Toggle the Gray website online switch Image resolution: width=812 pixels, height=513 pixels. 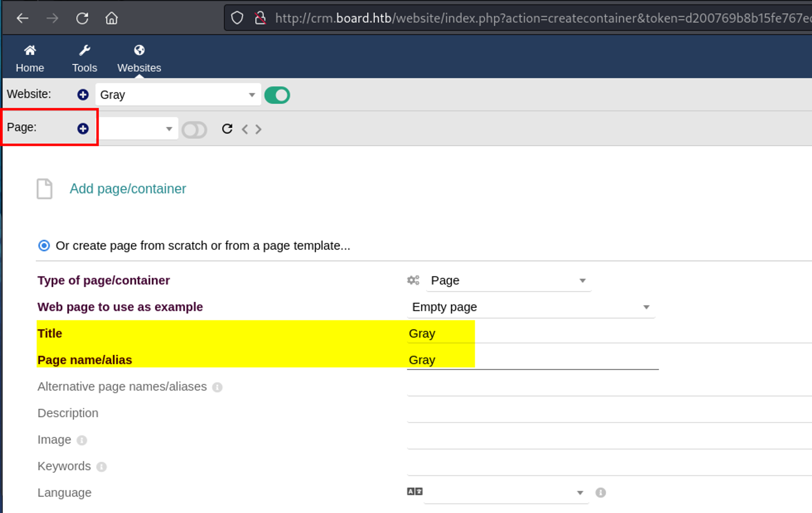[x=277, y=95]
